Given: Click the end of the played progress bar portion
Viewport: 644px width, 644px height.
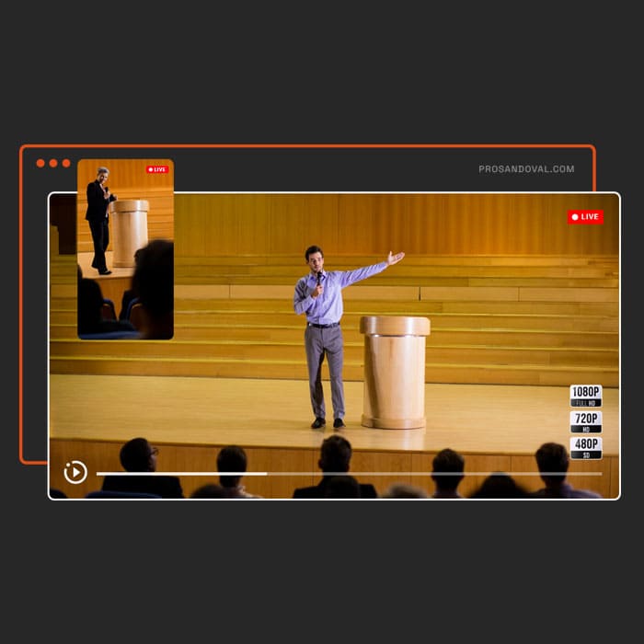Looking at the screenshot, I should [x=266, y=474].
